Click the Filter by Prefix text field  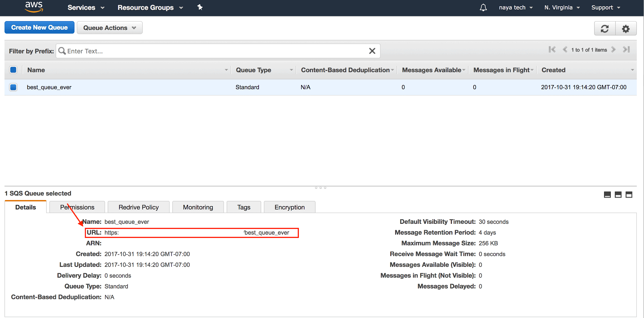[218, 51]
